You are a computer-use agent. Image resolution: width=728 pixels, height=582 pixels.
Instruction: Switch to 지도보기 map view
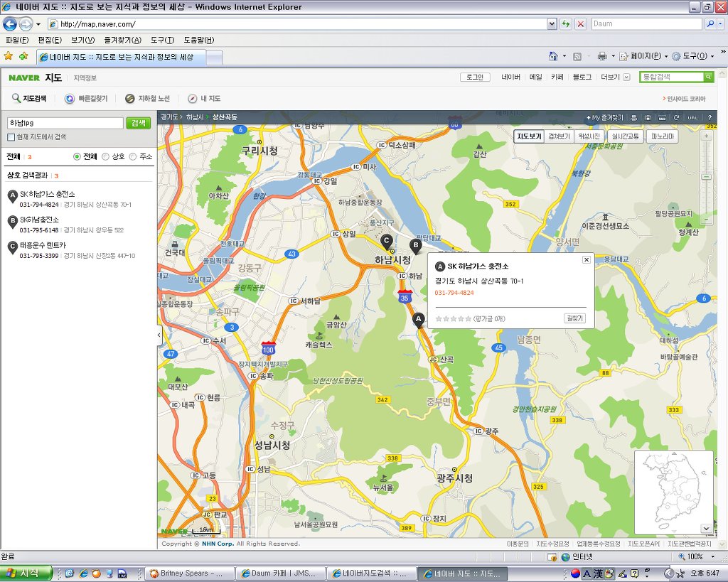529,136
